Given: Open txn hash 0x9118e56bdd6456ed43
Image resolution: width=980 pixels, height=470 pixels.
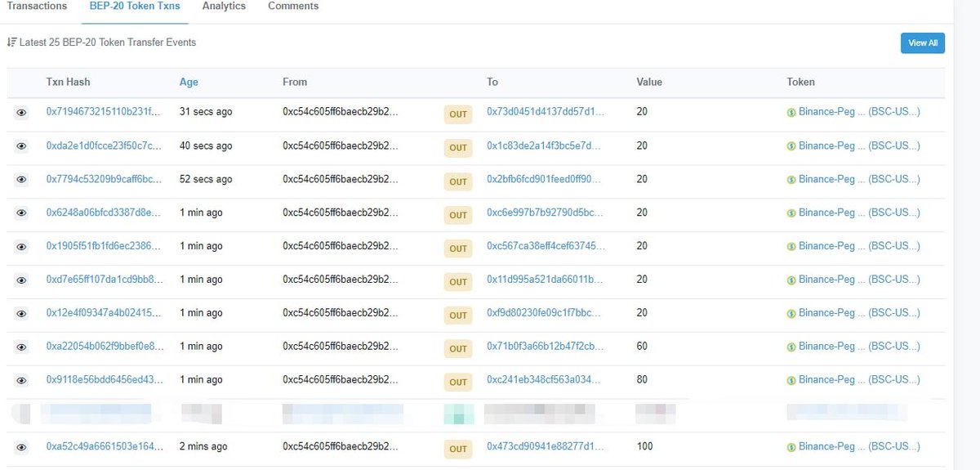Looking at the screenshot, I should (x=105, y=380).
